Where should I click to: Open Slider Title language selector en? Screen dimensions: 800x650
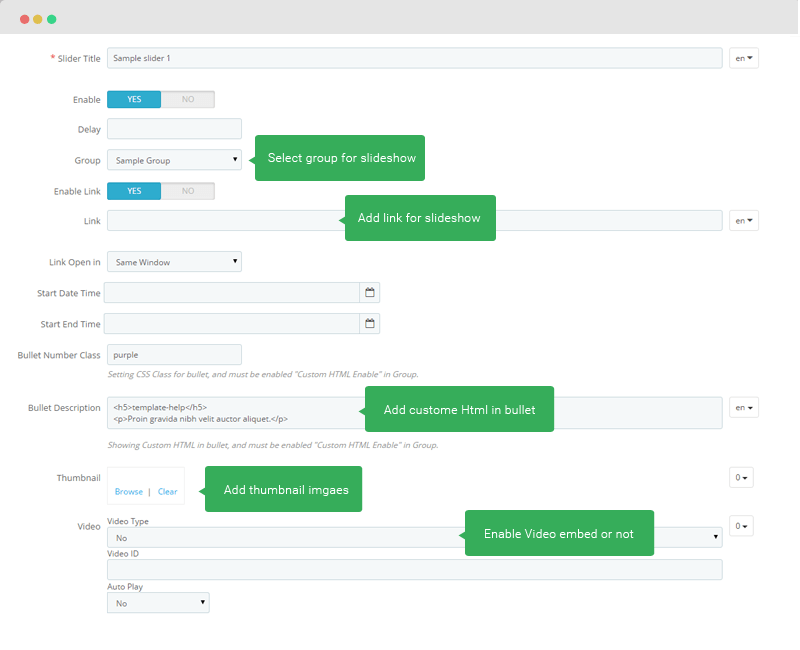click(744, 58)
